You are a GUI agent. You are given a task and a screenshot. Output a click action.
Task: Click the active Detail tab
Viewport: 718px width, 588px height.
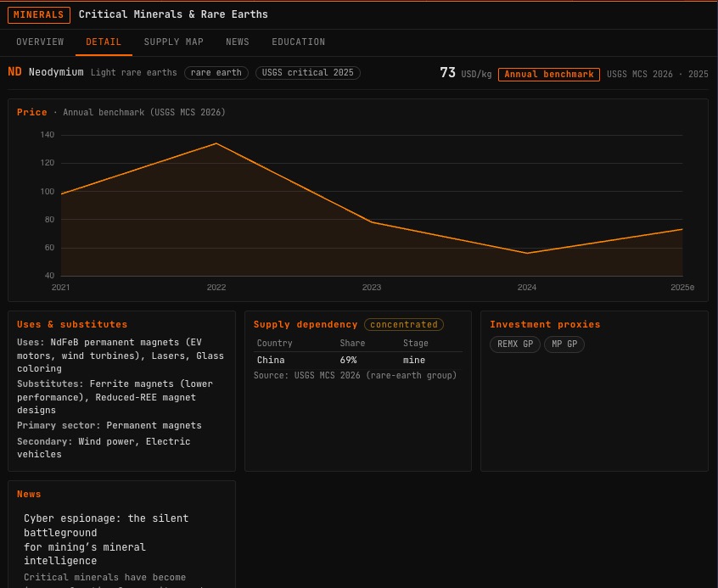[x=104, y=42]
